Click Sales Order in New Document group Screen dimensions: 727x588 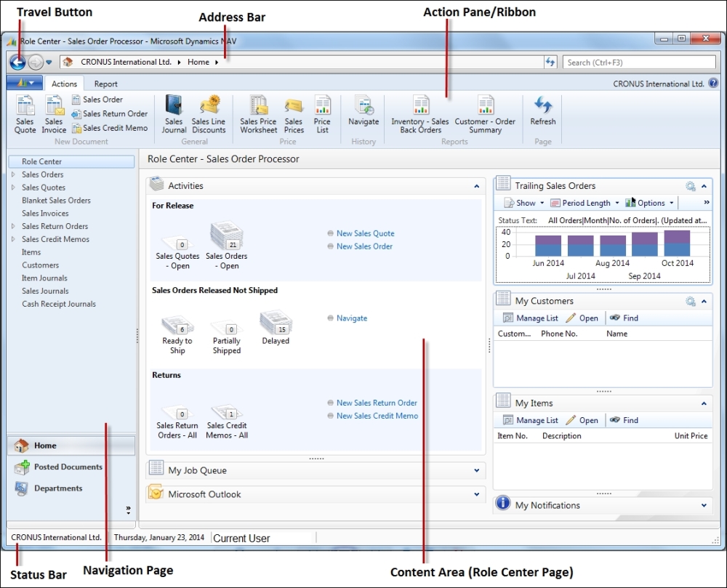(97, 100)
